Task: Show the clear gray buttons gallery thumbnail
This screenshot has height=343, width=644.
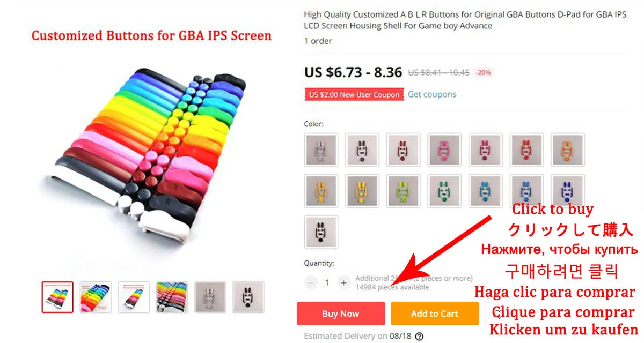Action: coord(210,297)
